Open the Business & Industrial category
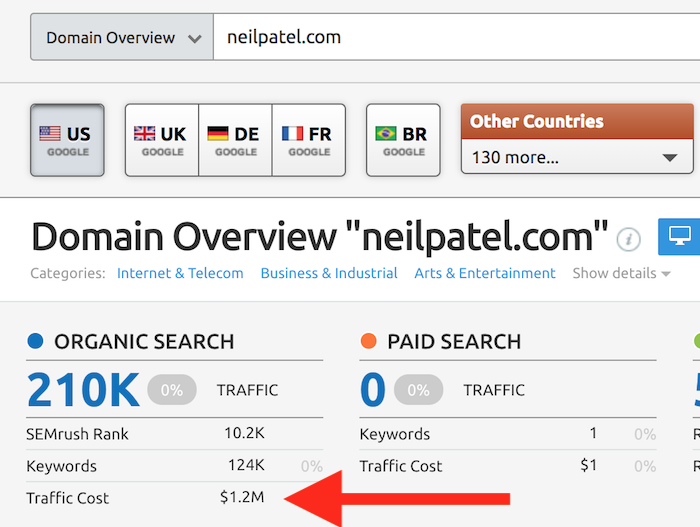 click(329, 273)
